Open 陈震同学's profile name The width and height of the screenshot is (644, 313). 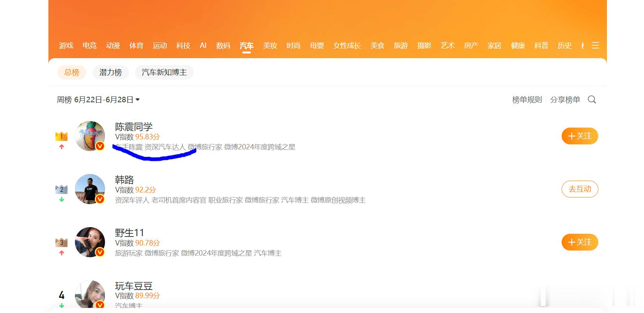click(134, 127)
